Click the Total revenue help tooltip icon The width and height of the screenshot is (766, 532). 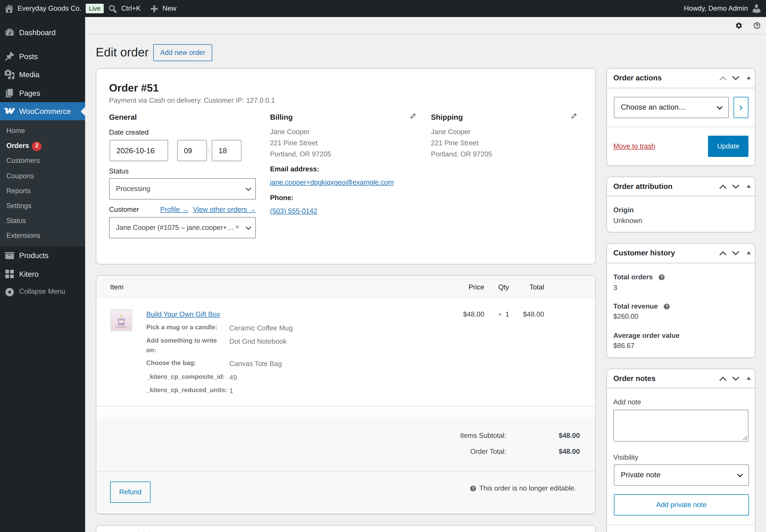click(667, 307)
